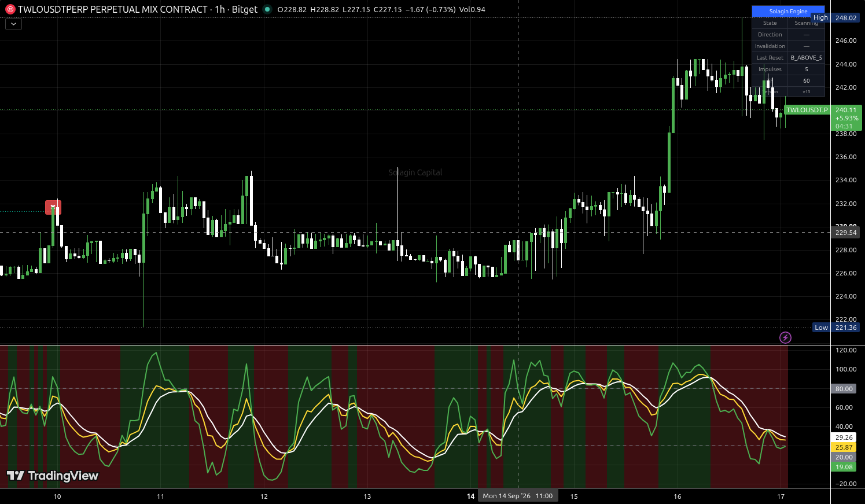Click the 'Mon 14 Sep '26 11:00' time label
Screen dimensions: 865x504
point(518,496)
